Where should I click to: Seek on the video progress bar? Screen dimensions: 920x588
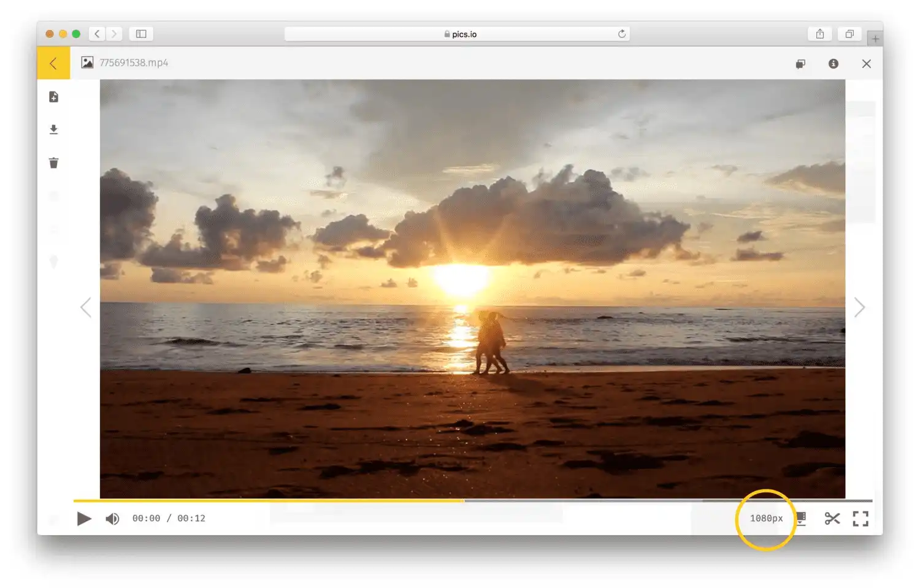(472, 501)
